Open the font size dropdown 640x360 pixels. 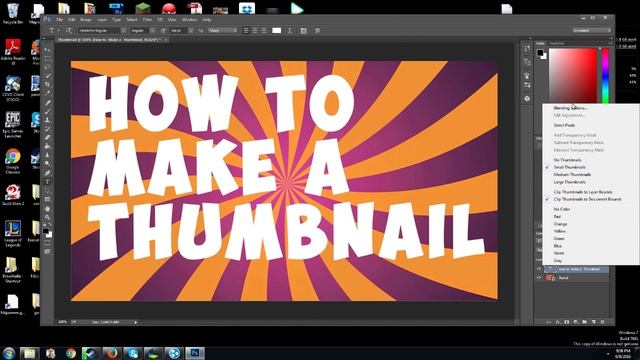click(x=191, y=31)
